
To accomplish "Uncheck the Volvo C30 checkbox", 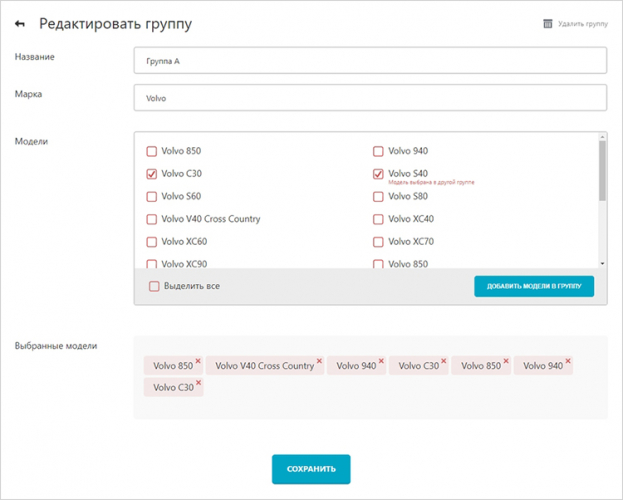I will [x=152, y=174].
